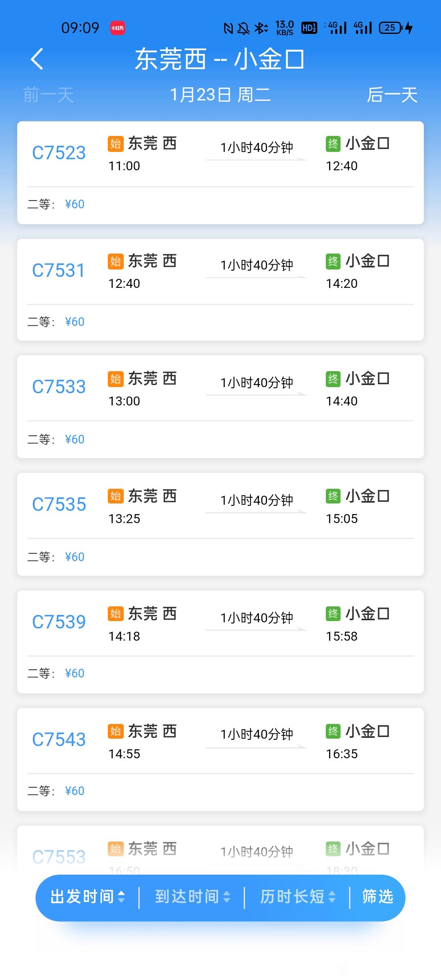Tap the orange 始 badge on C7523
The image size is (441, 980).
point(116,144)
